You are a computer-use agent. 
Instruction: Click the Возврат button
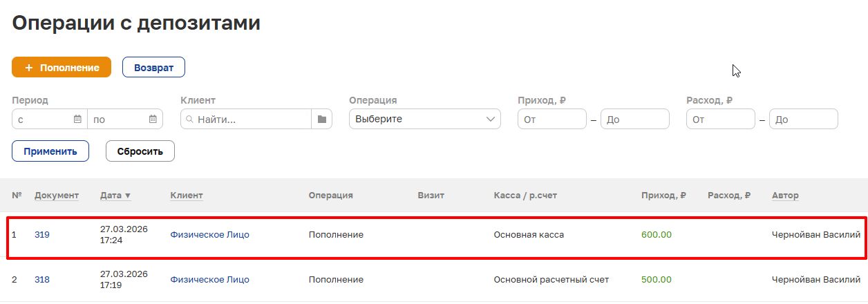153,68
